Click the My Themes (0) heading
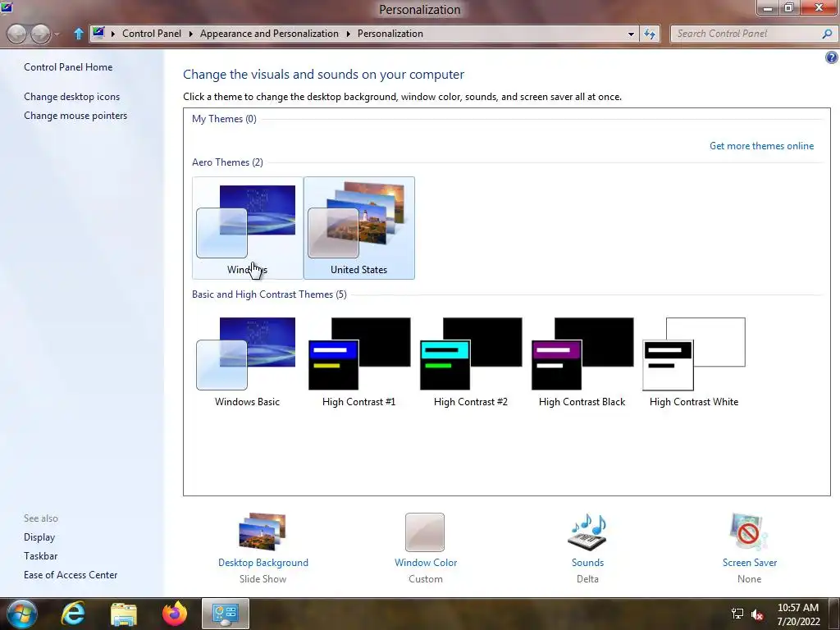Image resolution: width=840 pixels, height=630 pixels. pyautogui.click(x=224, y=118)
